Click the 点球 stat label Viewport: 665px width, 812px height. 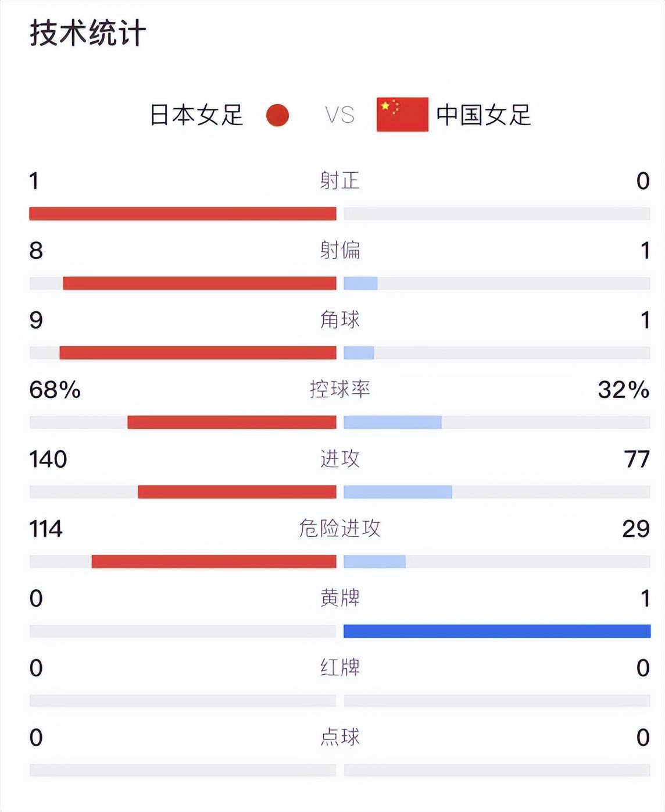pos(339,737)
